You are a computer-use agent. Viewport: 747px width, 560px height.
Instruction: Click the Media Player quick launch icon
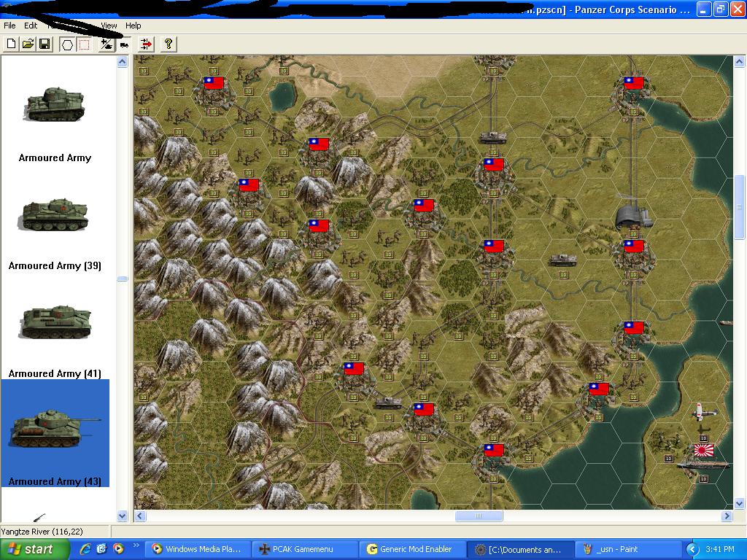(x=118, y=549)
